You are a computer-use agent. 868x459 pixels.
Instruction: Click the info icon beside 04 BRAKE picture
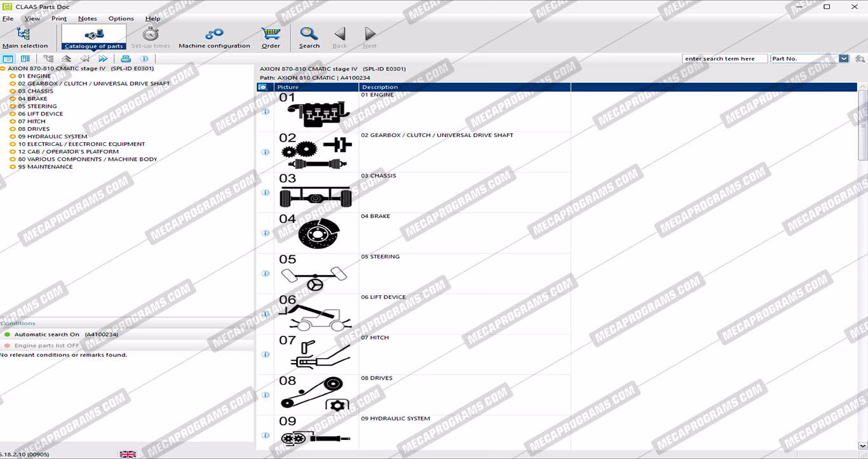point(266,233)
